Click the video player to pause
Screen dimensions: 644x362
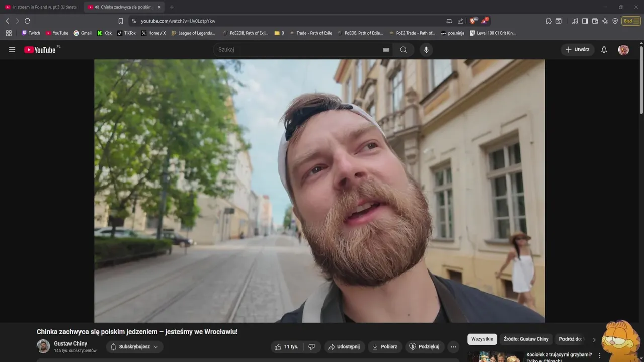319,191
